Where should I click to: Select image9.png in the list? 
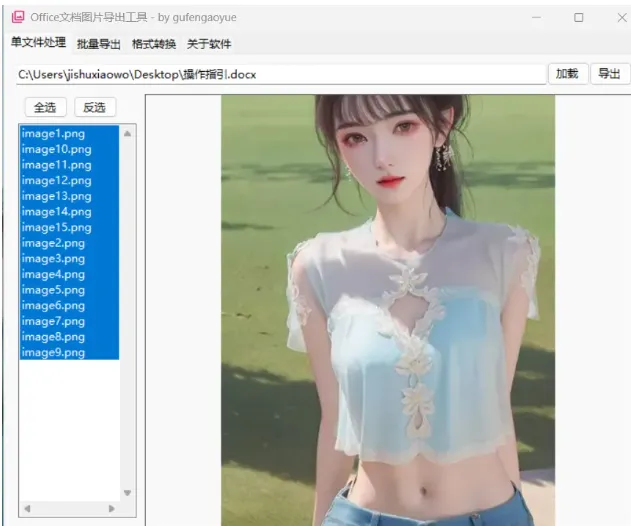69,353
